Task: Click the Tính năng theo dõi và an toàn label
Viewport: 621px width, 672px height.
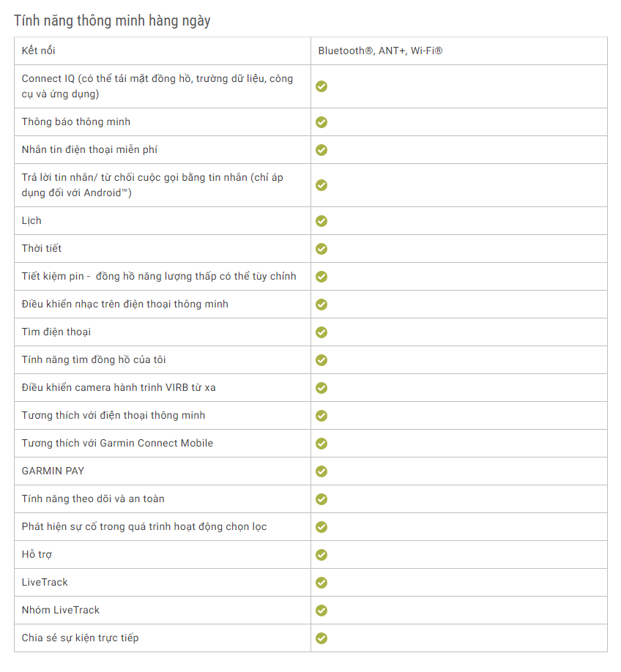Action: tap(93, 499)
